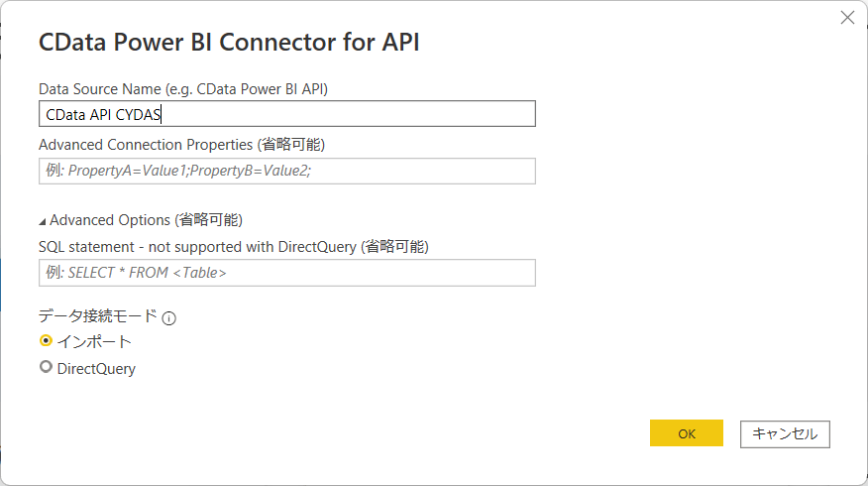Click the Advanced Connection Properties label text
Screen dimensions: 868x486
(181, 145)
